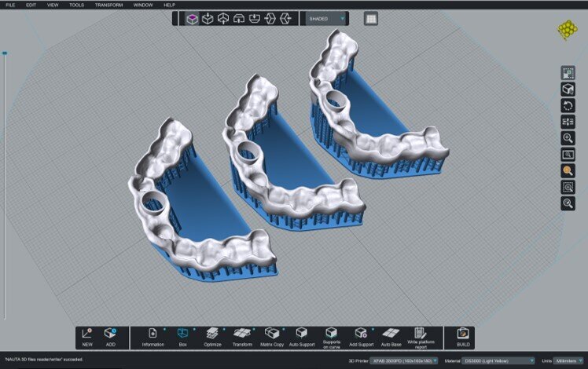Screen dimensions: 588x369
Task: Toggle the Box display tool
Action: point(183,334)
